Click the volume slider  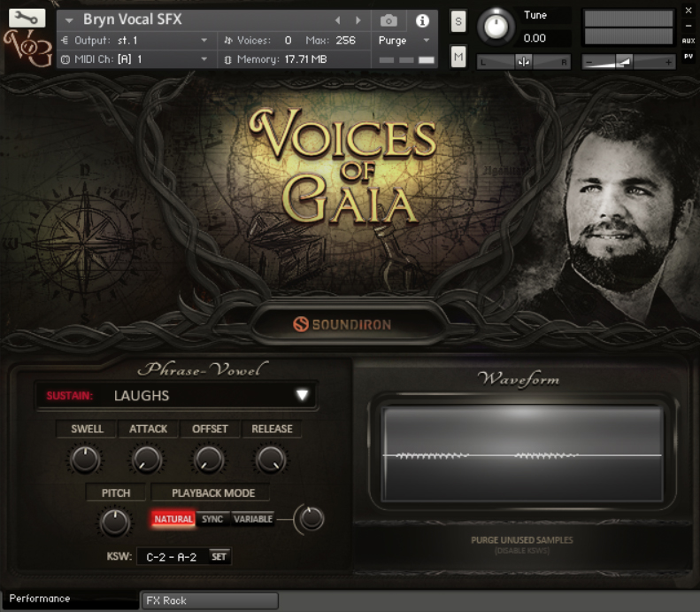628,62
